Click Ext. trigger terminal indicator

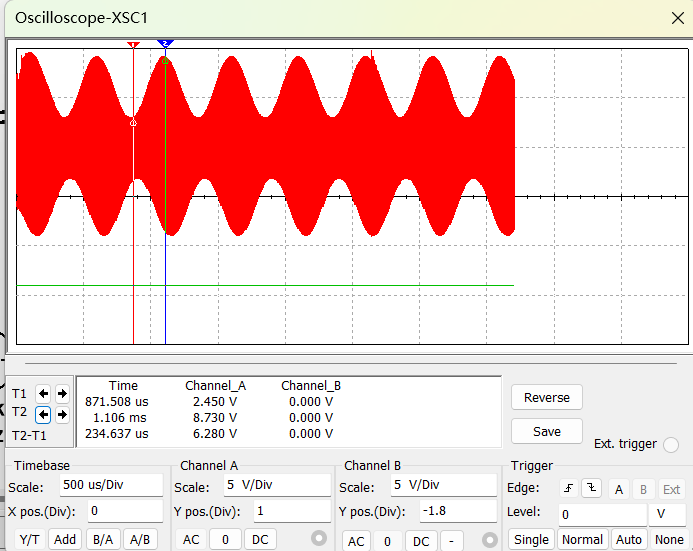click(x=670, y=445)
